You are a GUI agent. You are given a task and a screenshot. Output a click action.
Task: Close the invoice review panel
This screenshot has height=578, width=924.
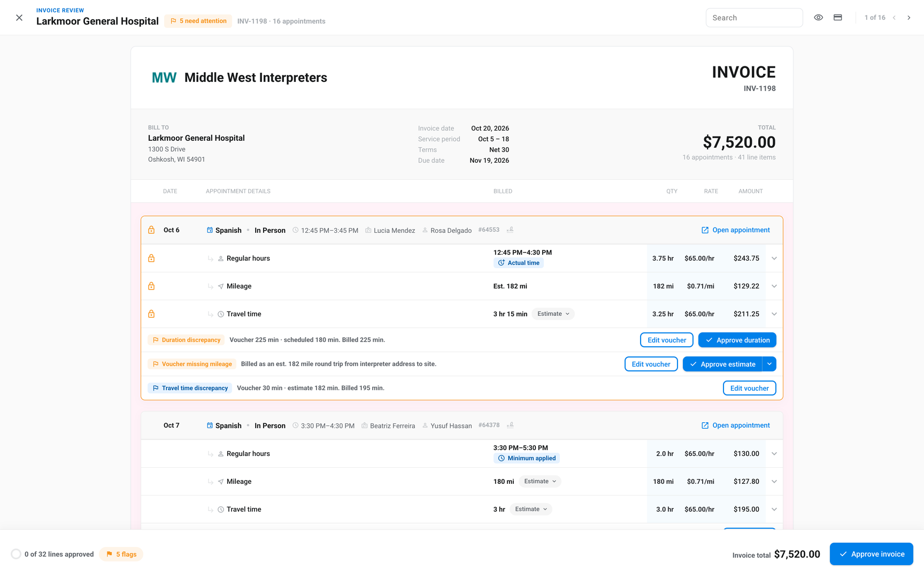[x=19, y=18]
